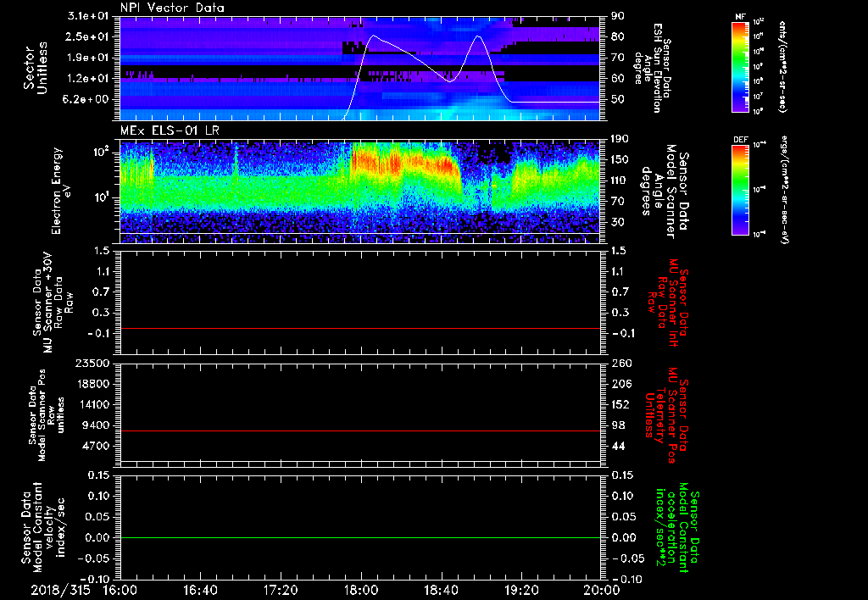This screenshot has width=868, height=600.
Task: Click the 23500 scanner position tick label
Action: (x=93, y=363)
